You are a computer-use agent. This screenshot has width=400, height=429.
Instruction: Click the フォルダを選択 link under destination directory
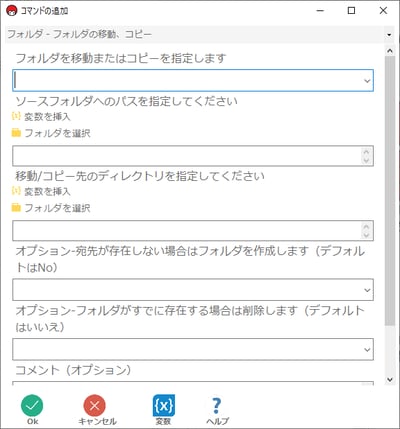57,208
